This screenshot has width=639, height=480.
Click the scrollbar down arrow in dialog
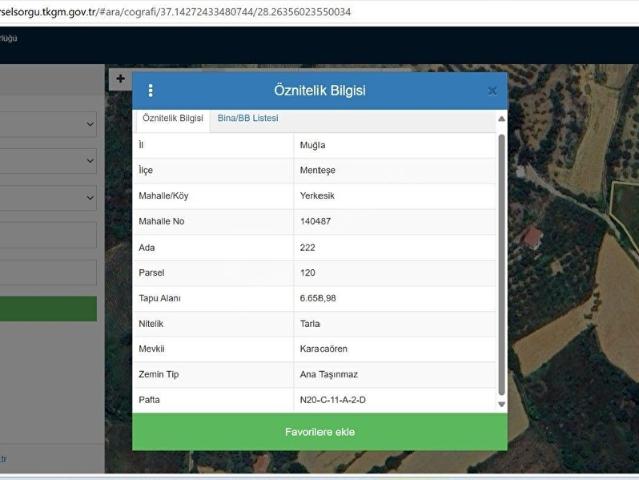coord(501,405)
